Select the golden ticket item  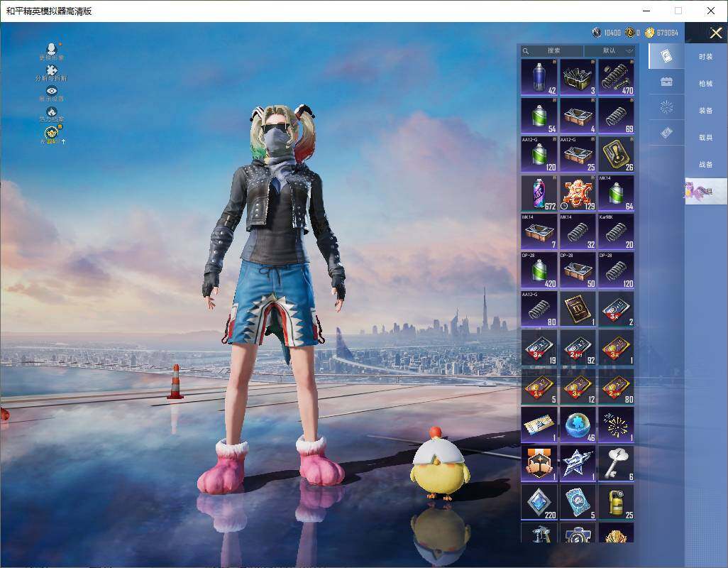click(539, 425)
